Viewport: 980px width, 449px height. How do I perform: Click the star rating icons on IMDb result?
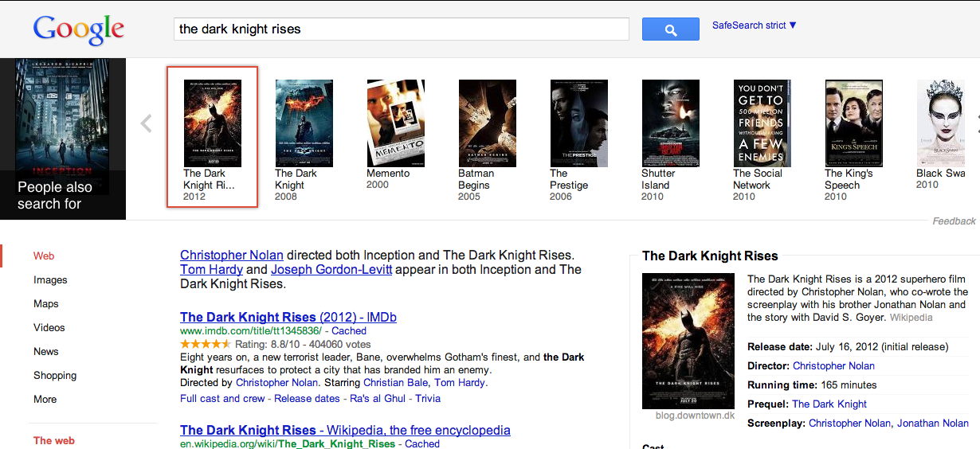[x=206, y=345]
